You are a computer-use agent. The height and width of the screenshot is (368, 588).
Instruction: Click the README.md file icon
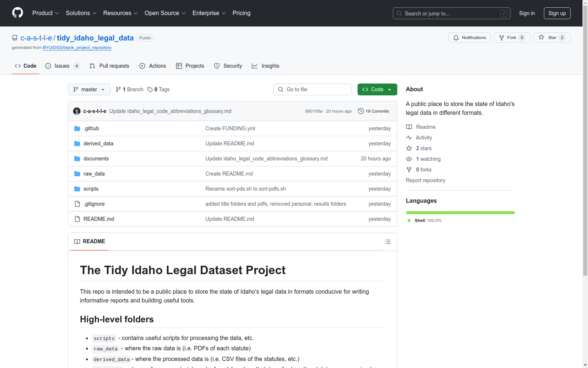77,219
